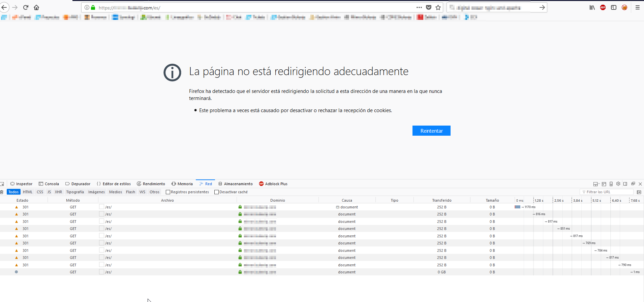Screen dimensions: 644x302
Task: Open the page actions three-dot menu
Action: (419, 7)
